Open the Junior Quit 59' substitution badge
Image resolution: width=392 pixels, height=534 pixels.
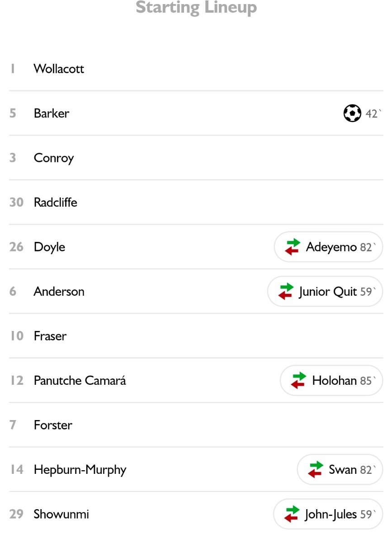(x=325, y=292)
